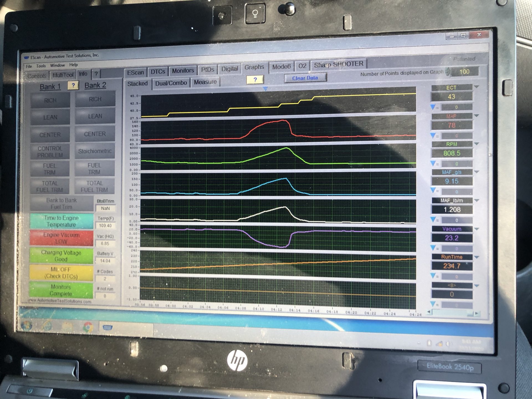
Task: Switch to the O2 tab
Action: pos(302,66)
